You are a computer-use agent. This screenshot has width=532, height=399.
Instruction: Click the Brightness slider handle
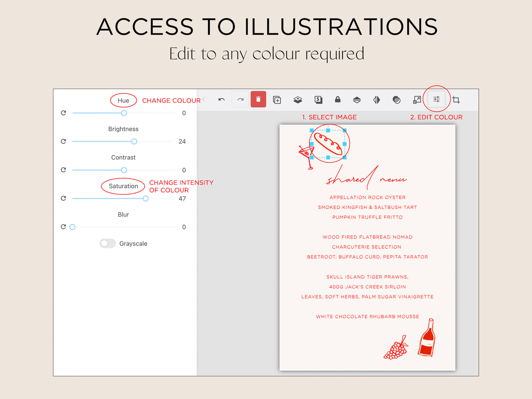(x=134, y=141)
